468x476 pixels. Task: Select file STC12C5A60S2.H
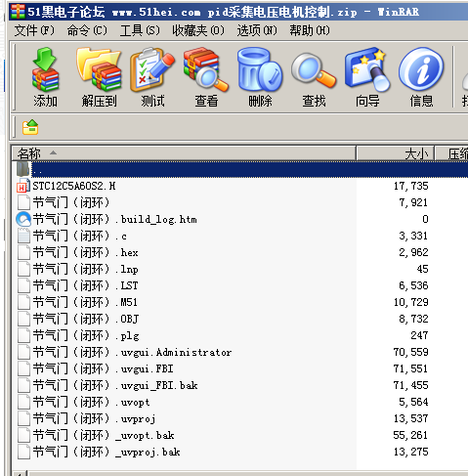point(74,186)
